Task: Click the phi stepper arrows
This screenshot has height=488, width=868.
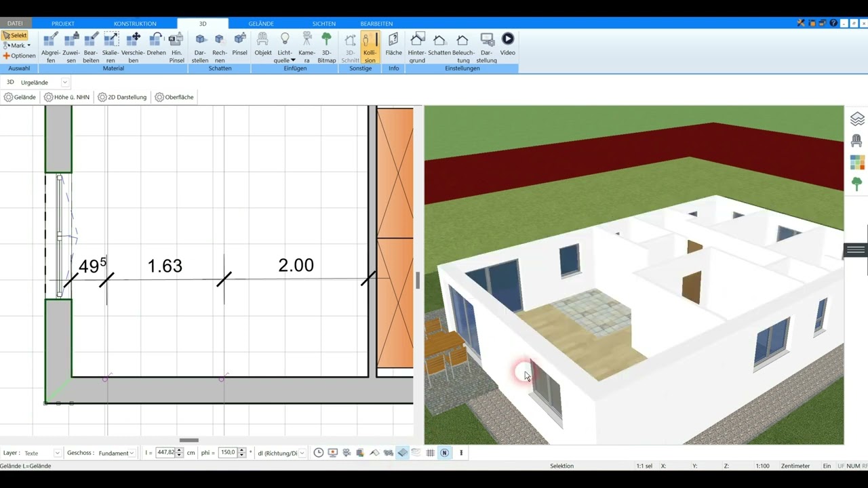Action: coord(242,453)
